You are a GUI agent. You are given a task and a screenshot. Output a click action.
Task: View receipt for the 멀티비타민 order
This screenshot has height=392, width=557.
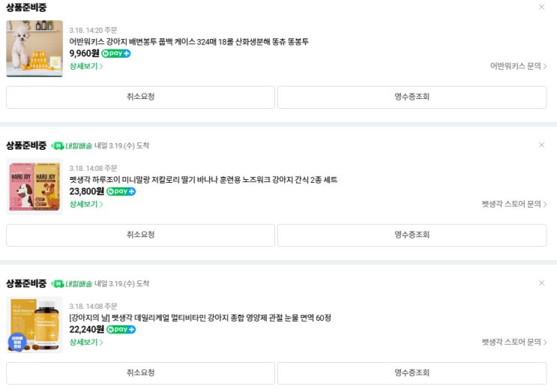412,373
